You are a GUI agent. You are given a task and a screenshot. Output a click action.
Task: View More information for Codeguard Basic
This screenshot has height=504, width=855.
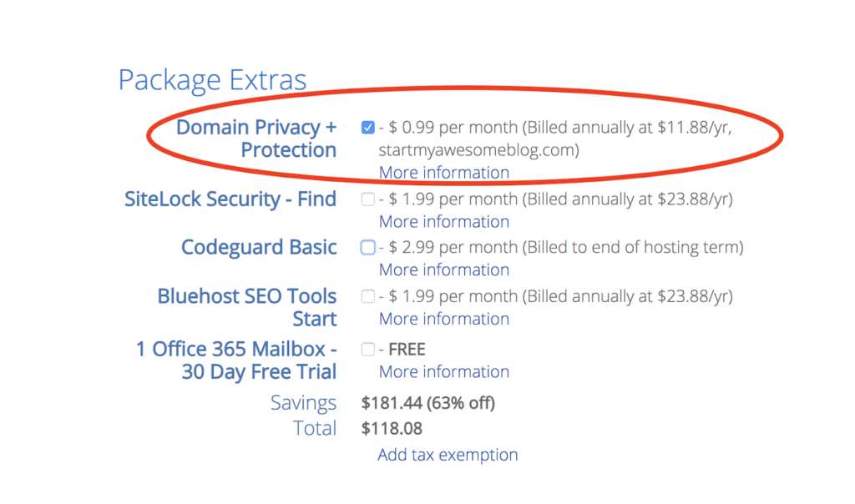click(x=444, y=270)
